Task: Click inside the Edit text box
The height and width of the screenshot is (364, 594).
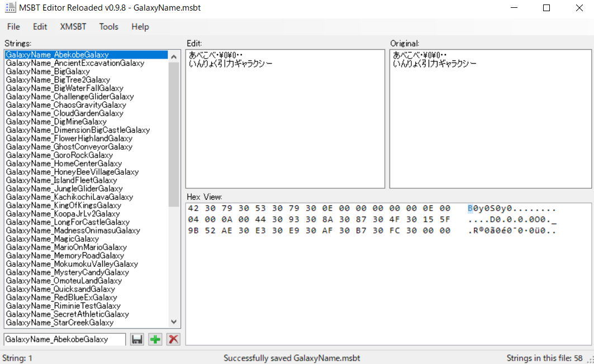Action: click(285, 123)
